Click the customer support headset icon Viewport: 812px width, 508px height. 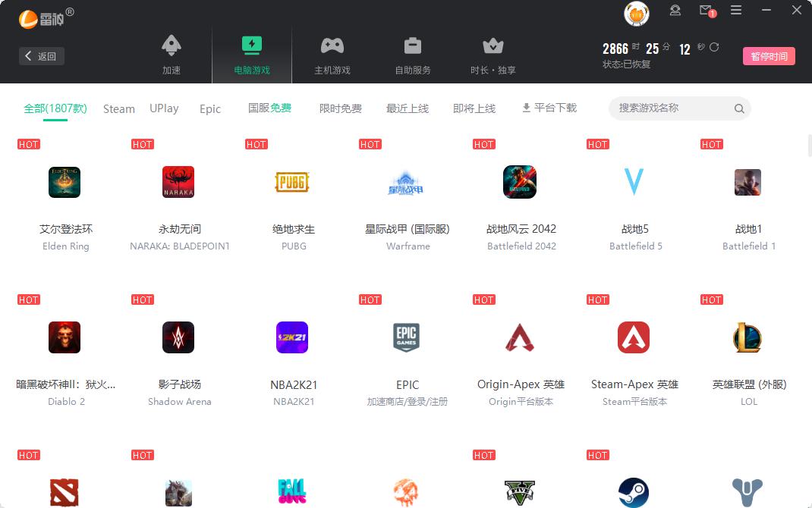pos(675,11)
